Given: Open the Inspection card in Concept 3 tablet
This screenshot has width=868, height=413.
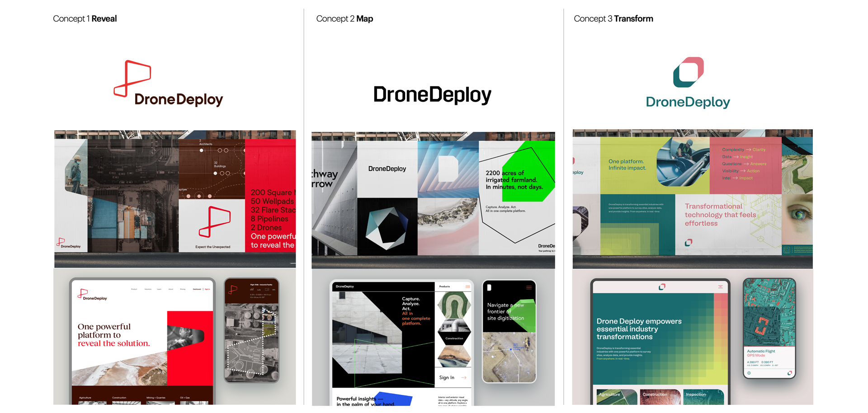Looking at the screenshot, I should tap(704, 397).
